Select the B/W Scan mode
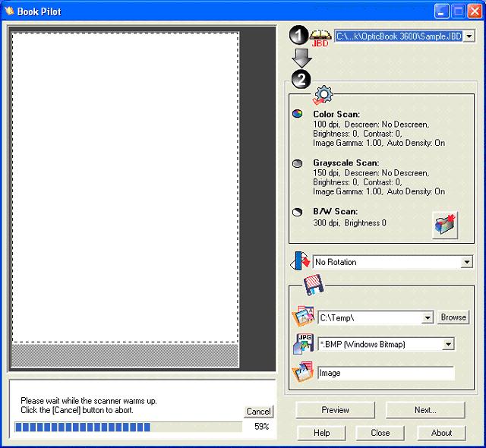 (x=297, y=212)
